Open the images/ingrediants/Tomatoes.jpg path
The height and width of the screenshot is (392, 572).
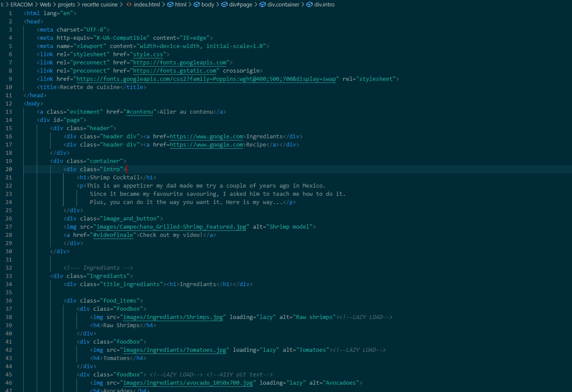(175, 350)
